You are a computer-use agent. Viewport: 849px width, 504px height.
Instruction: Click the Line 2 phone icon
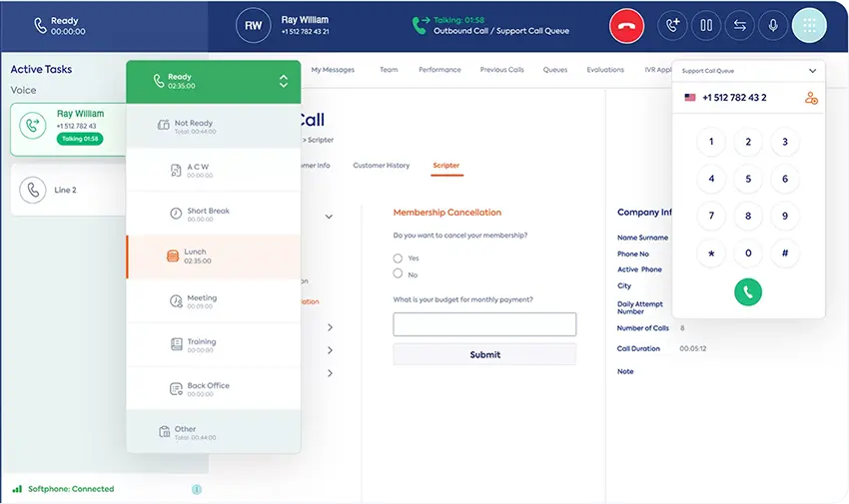(33, 190)
